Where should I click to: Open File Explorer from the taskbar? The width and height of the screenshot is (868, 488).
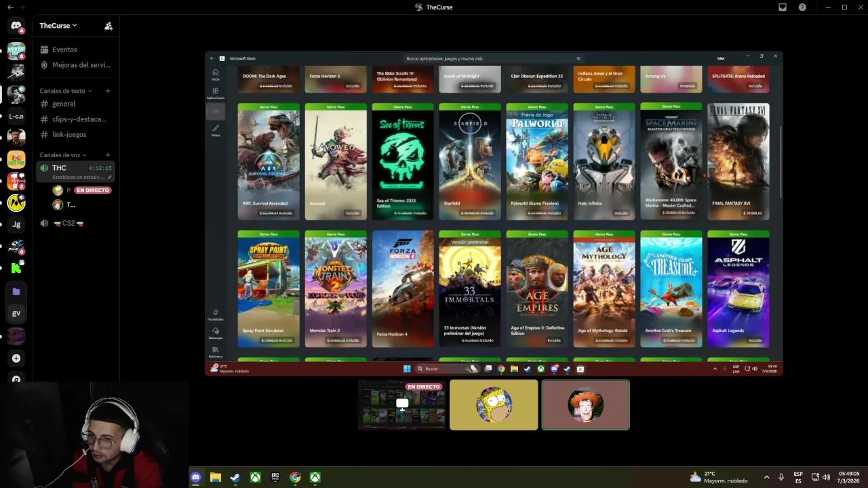[x=216, y=477]
